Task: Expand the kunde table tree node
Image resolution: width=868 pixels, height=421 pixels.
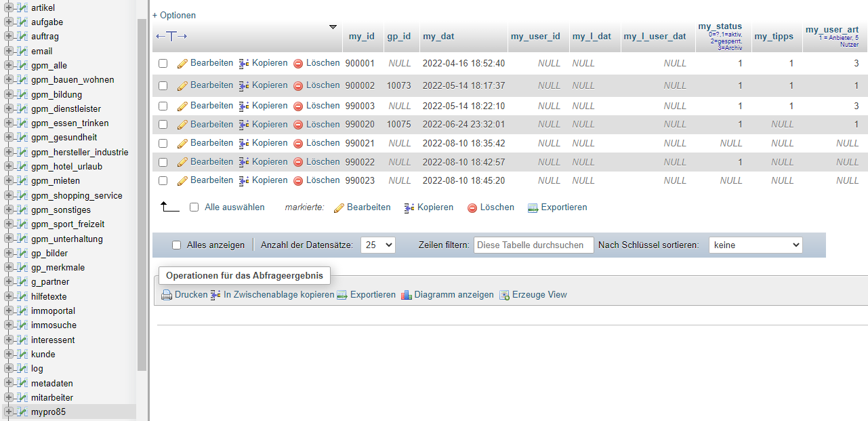Action: click(9, 355)
